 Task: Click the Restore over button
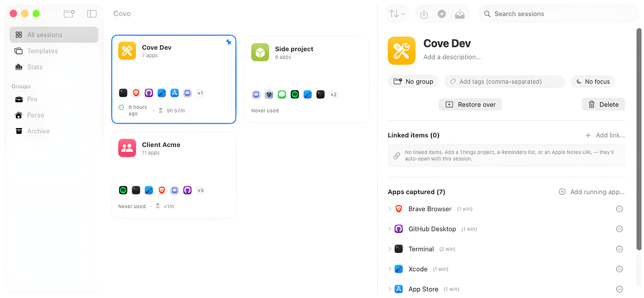[470, 105]
